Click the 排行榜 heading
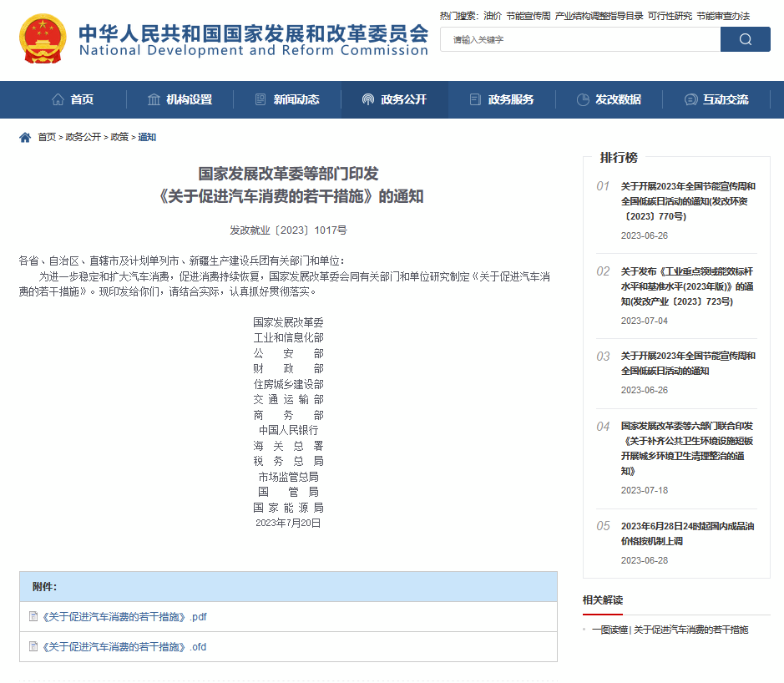 pos(619,158)
